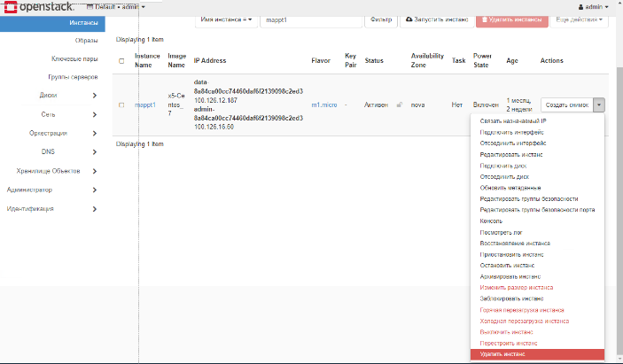This screenshot has width=623, height=364.
Task: Expand the DNS sidebar section
Action: coord(94,152)
